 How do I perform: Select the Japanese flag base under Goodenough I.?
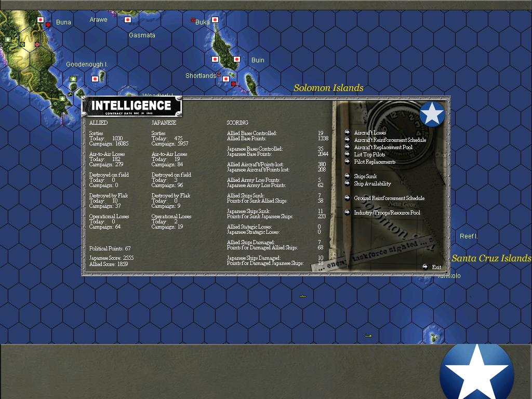(x=95, y=79)
